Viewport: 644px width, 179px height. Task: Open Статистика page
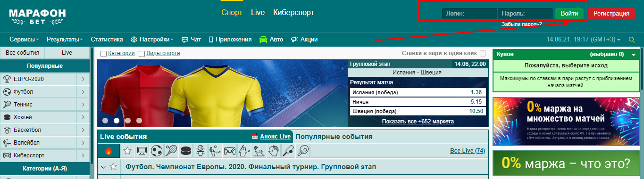click(x=107, y=40)
